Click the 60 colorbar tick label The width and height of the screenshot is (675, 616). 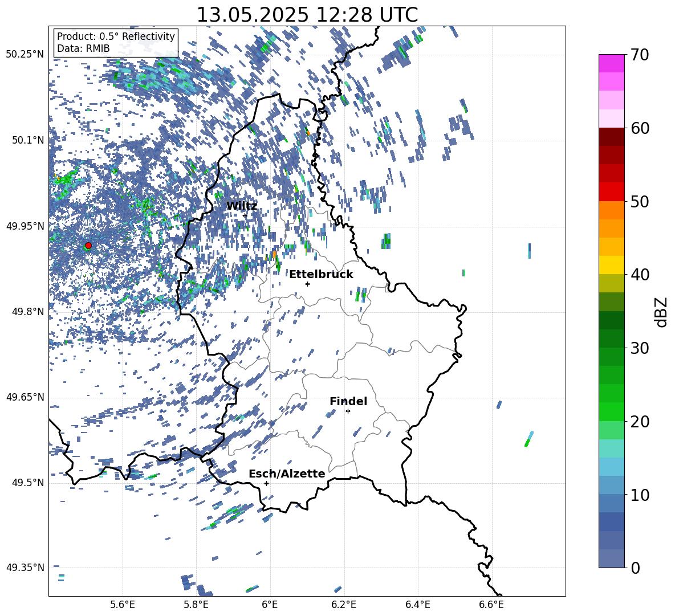[x=640, y=128]
